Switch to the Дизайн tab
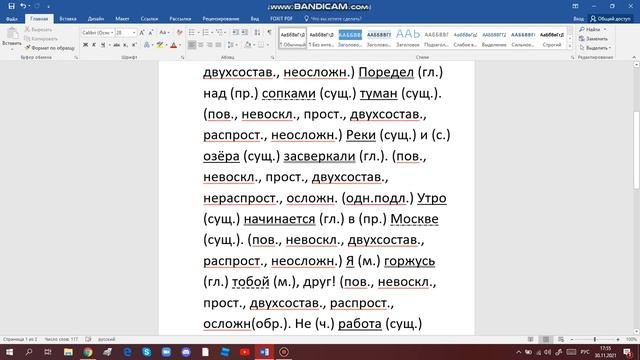640x360 pixels. tap(96, 19)
